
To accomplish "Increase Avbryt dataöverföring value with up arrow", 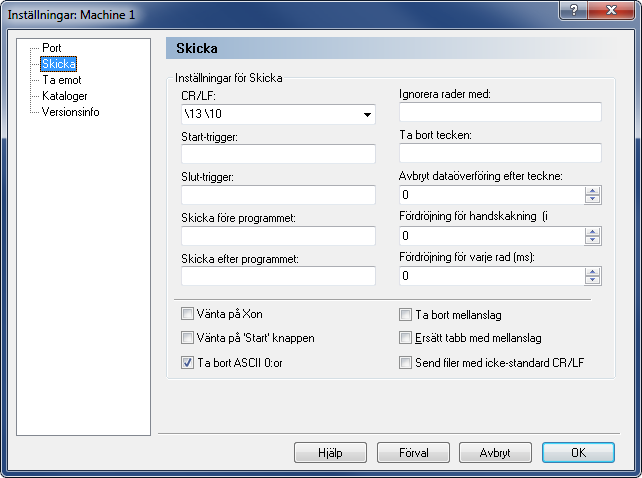I will pyautogui.click(x=592, y=191).
